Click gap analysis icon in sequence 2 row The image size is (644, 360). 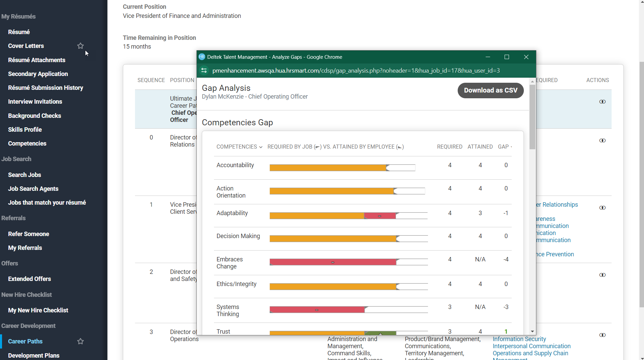pyautogui.click(x=602, y=275)
